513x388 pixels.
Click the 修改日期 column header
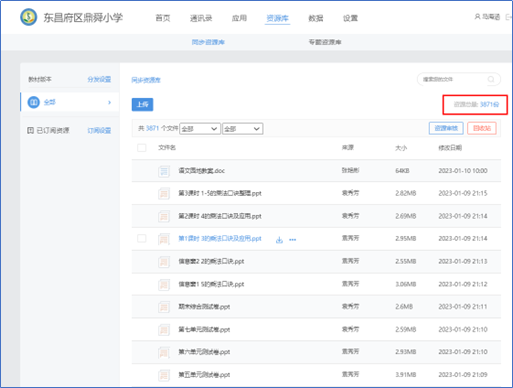click(x=450, y=148)
